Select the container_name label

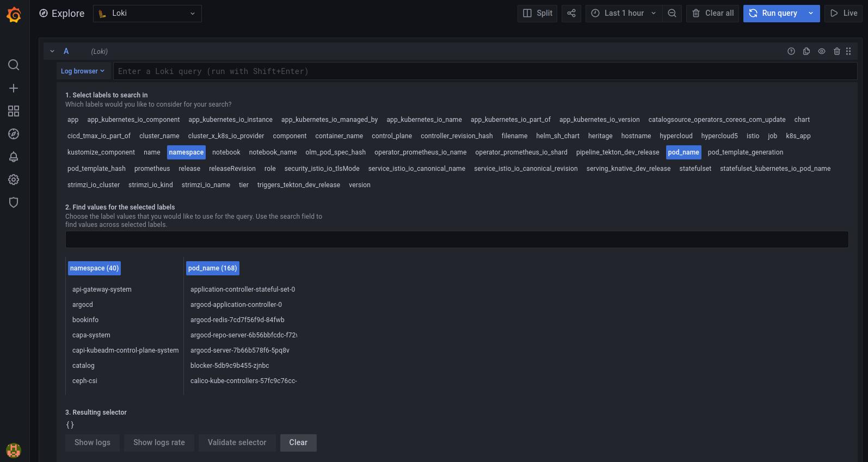pyautogui.click(x=339, y=136)
